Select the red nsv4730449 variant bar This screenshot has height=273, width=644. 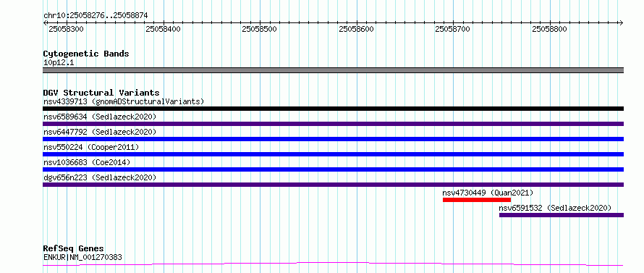(477, 200)
